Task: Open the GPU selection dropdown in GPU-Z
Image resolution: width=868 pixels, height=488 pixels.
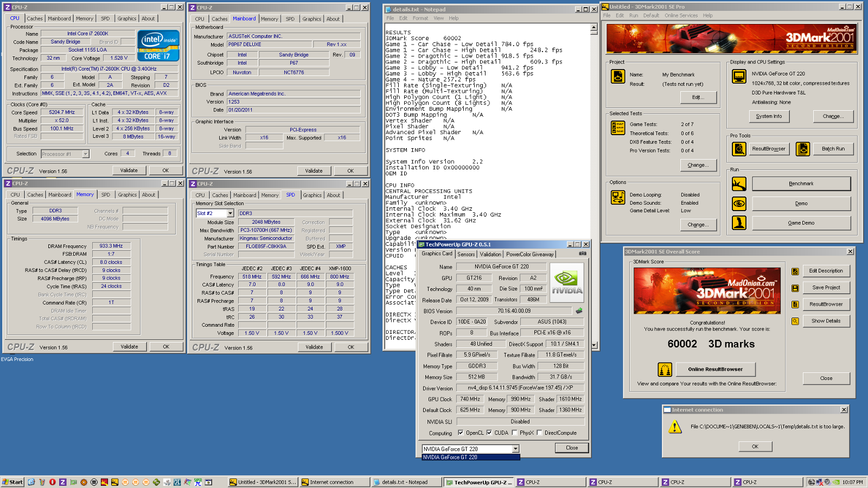Action: [515, 449]
